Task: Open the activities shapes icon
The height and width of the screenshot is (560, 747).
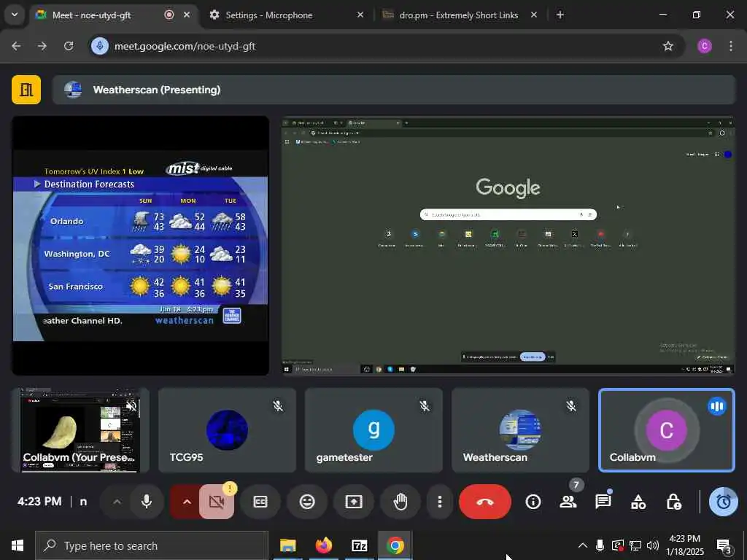Action: (638, 502)
